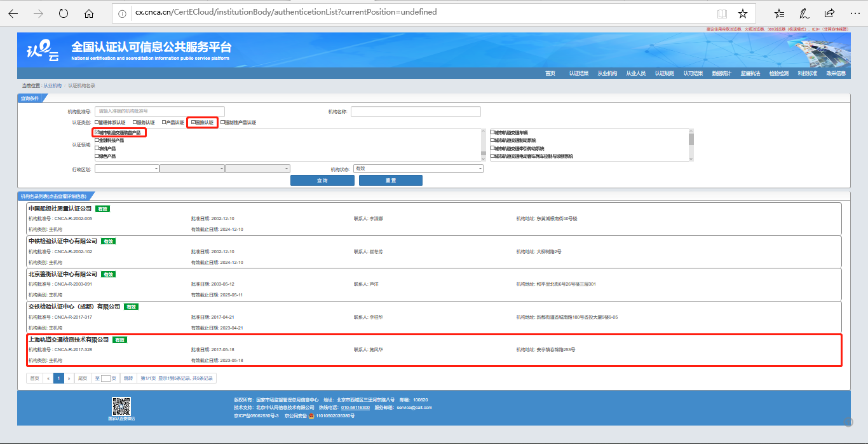Open 首页 in the navigation bar
The width and height of the screenshot is (868, 444).
[x=550, y=73]
